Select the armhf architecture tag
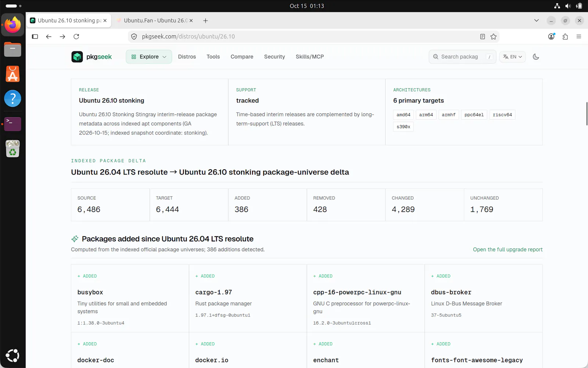Screen dimensions: 588x368 pyautogui.click(x=449, y=115)
